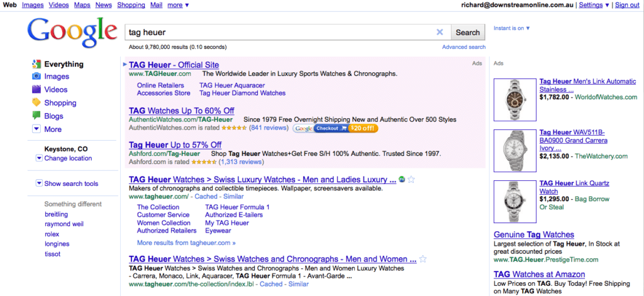Search for raymond weil suggestion
Viewport: 644px width, 296px height.
coord(64,224)
